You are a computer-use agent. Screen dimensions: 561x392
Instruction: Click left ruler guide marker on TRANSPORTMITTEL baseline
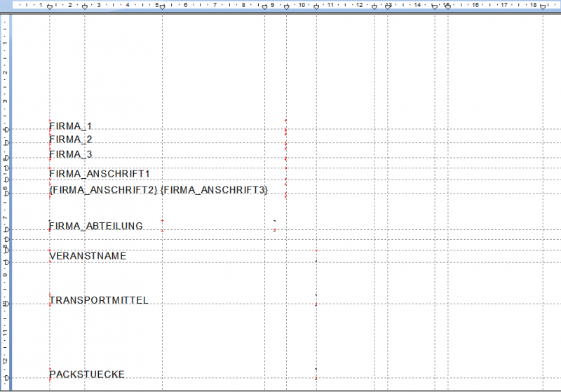point(7,304)
